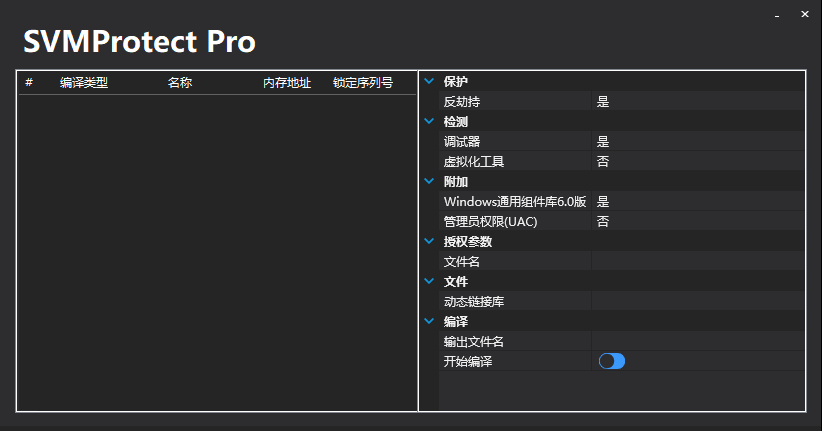827x431 pixels.
Task: Collapse the 编译 section chevron
Action: (x=429, y=321)
